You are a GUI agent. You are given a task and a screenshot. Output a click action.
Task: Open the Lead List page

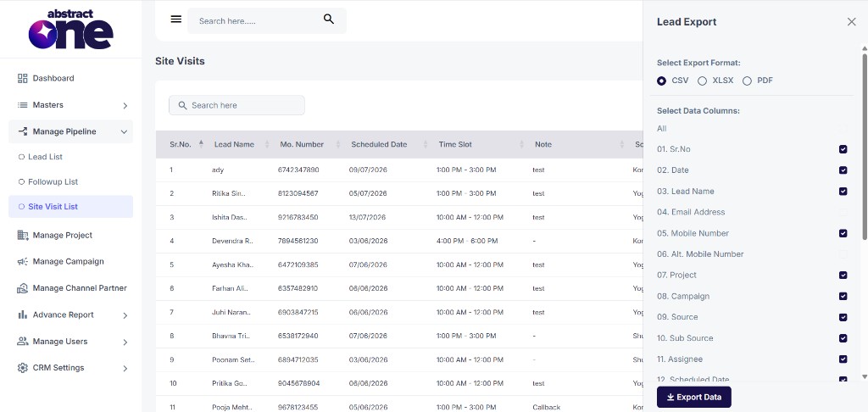[x=46, y=157]
